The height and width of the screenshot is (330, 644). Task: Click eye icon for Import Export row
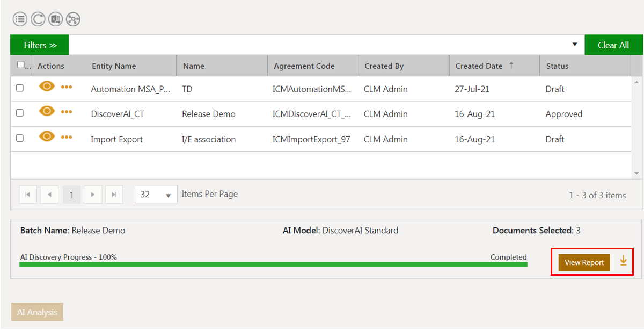pos(47,137)
